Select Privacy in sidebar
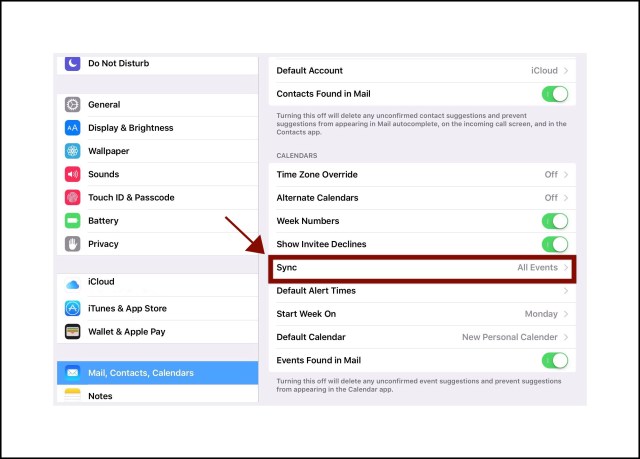Screen dimensions: 640x459 click(x=158, y=244)
